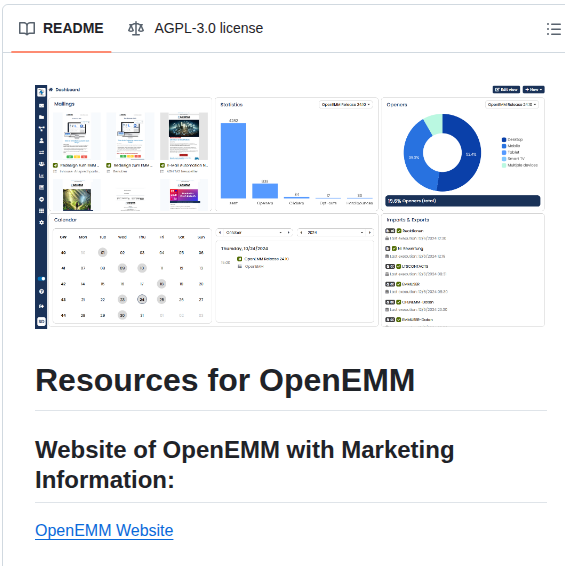Click the workflow branch icon in dashboard sidebar
Viewport: 565px width, 566px height.
click(42, 129)
